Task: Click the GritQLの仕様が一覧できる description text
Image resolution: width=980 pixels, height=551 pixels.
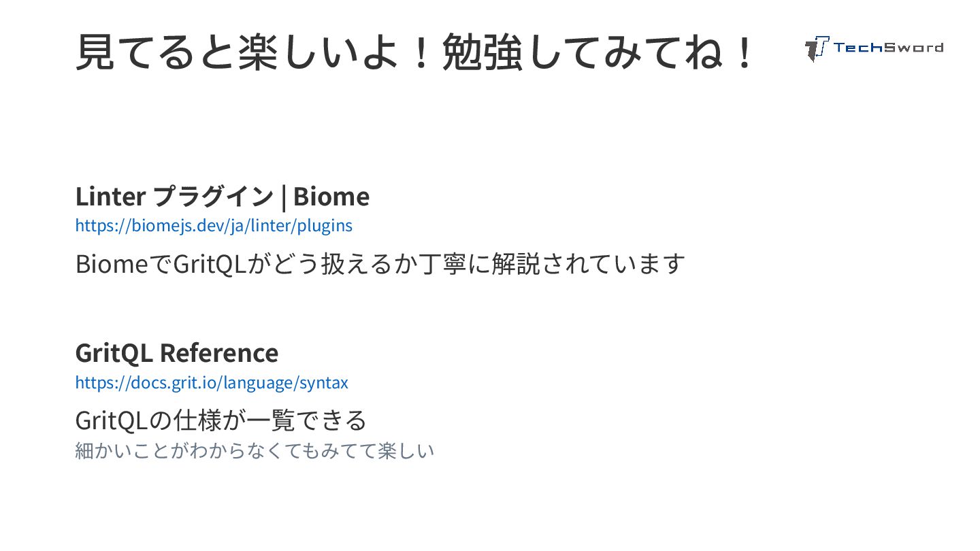Action: coord(221,420)
